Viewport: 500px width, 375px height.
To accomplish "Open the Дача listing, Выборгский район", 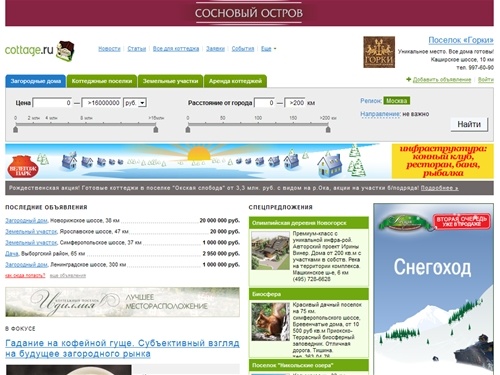I will [12, 254].
